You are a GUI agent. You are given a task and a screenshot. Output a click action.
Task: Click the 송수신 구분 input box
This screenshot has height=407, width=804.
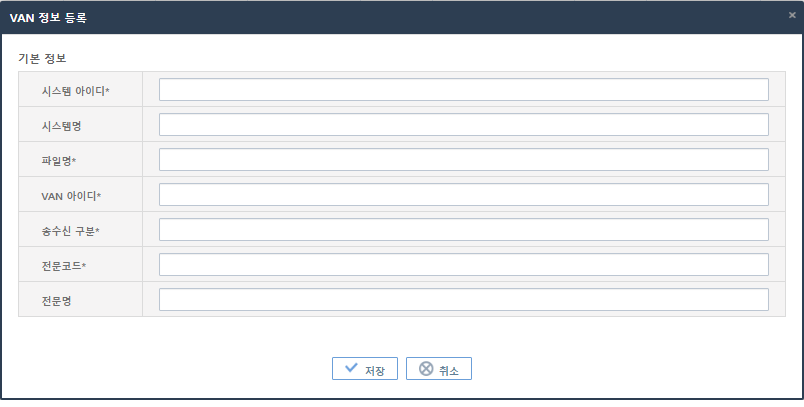[463, 230]
